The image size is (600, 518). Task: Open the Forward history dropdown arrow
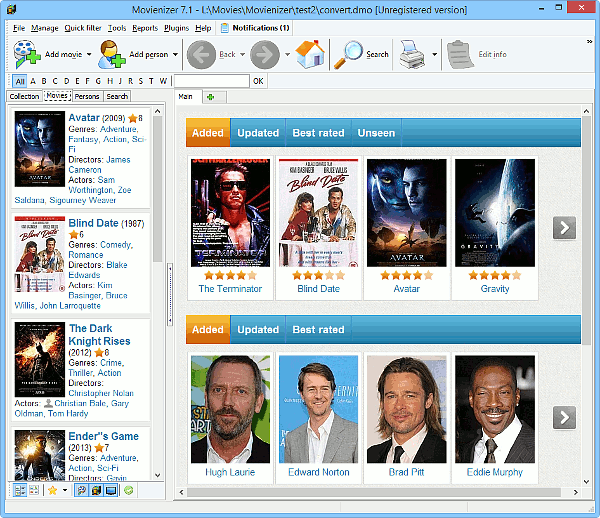[287, 54]
